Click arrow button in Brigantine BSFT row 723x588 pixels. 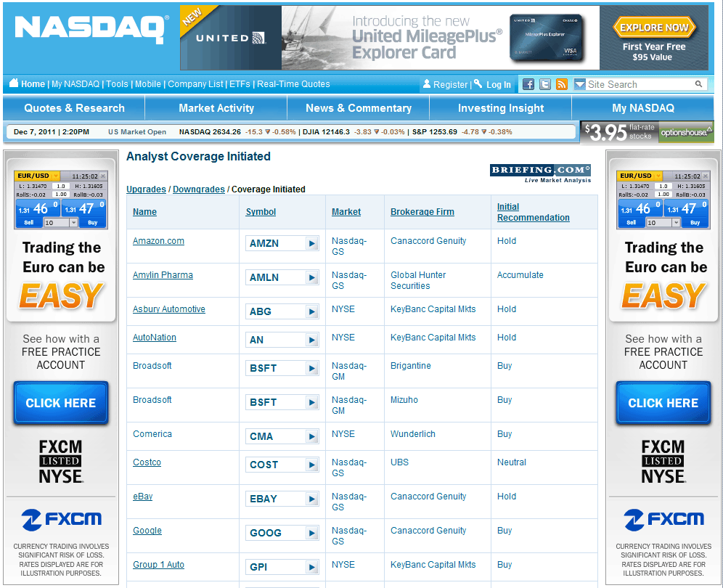click(x=312, y=369)
